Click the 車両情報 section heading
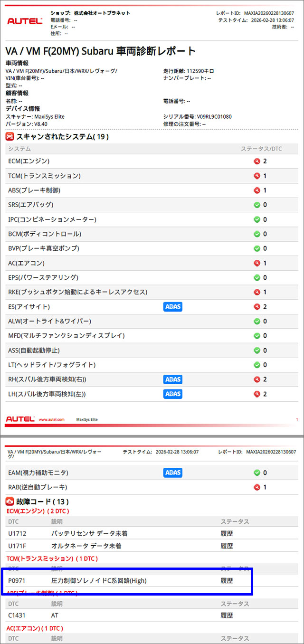304x644 pixels. (x=17, y=63)
